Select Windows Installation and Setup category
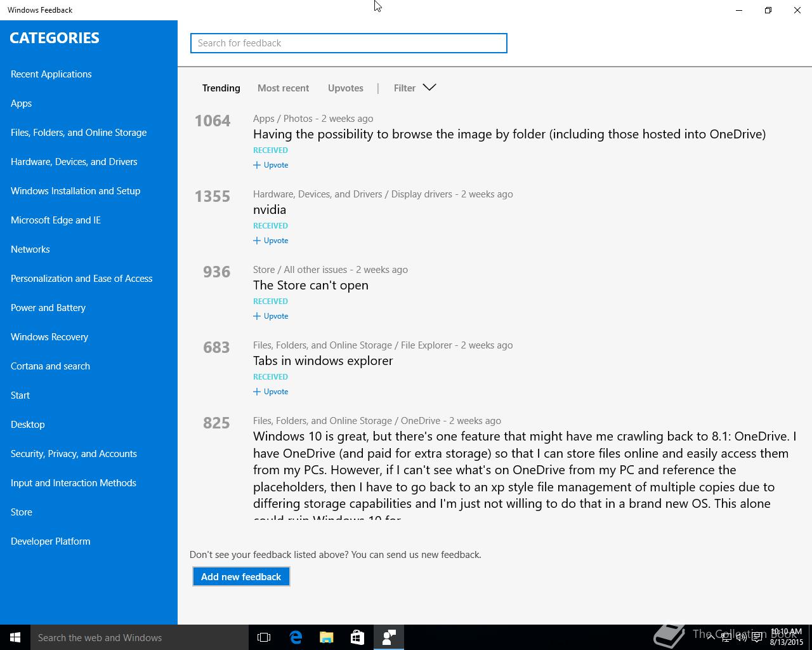Screen dimensions: 812x650 click(x=75, y=191)
